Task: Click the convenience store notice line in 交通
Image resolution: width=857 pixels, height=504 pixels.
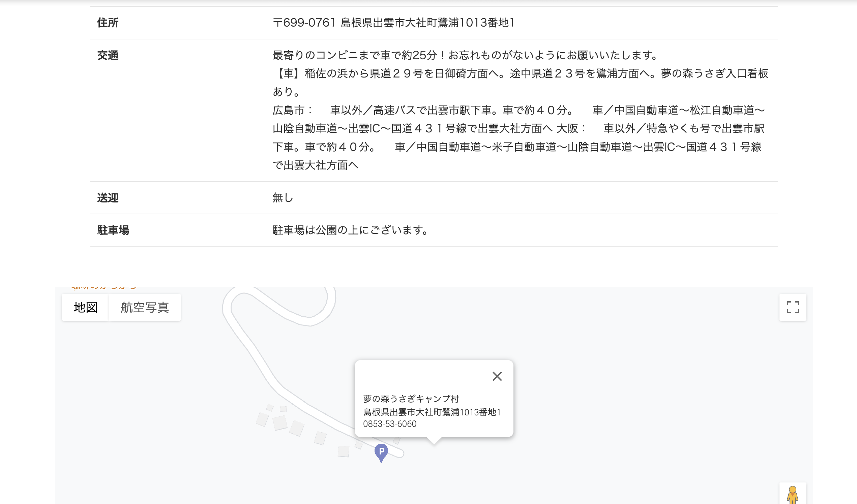Action: (466, 55)
